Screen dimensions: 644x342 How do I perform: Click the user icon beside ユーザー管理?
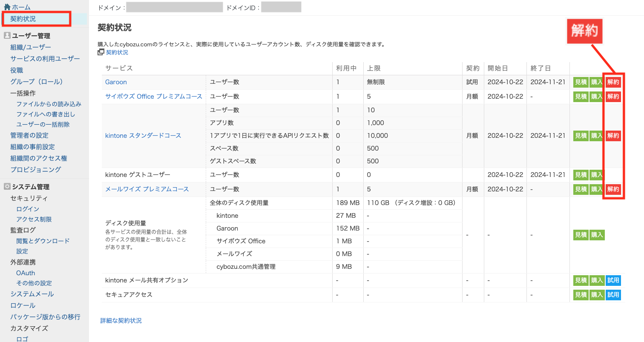pyautogui.click(x=7, y=36)
